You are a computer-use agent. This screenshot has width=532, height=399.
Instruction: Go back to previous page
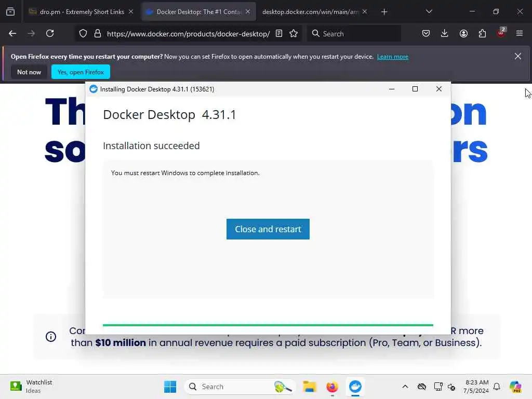[12, 34]
